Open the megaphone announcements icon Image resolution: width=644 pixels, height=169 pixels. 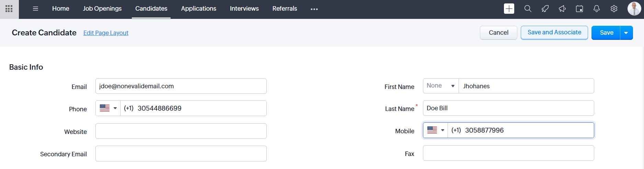(562, 9)
